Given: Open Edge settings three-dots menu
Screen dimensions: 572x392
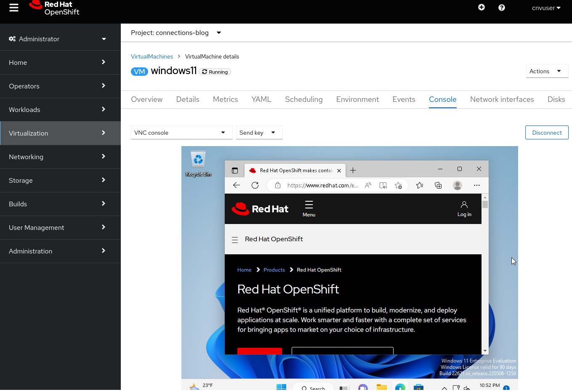Looking at the screenshot, I should point(476,185).
